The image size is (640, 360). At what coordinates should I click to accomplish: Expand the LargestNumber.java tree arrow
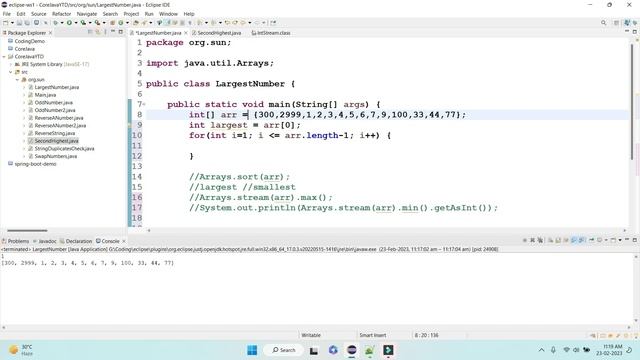point(24,87)
